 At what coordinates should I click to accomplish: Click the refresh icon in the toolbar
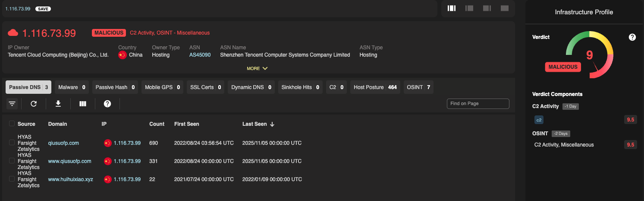(34, 104)
